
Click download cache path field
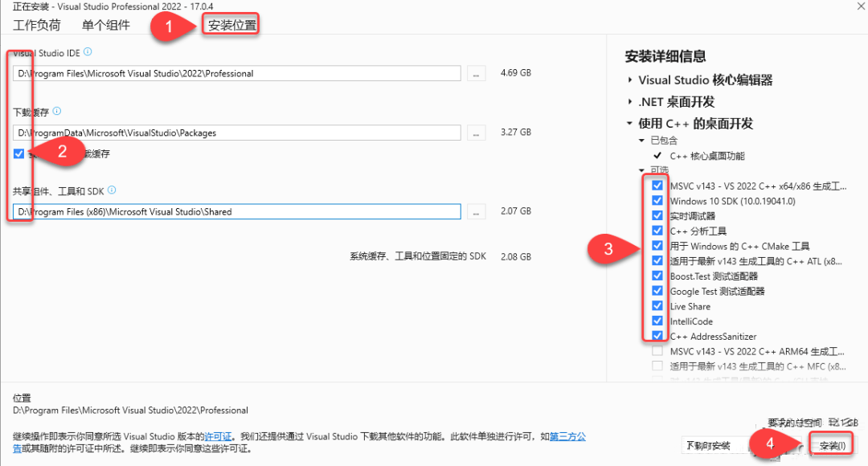(237, 133)
